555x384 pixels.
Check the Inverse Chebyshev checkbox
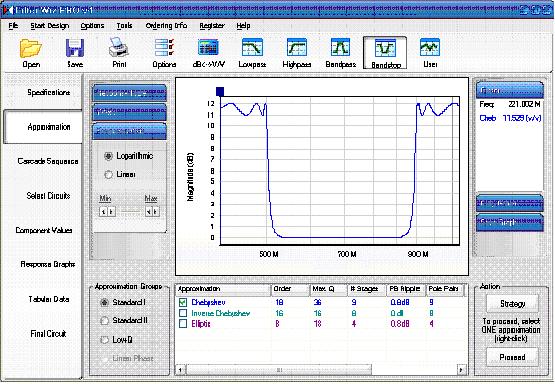183,313
